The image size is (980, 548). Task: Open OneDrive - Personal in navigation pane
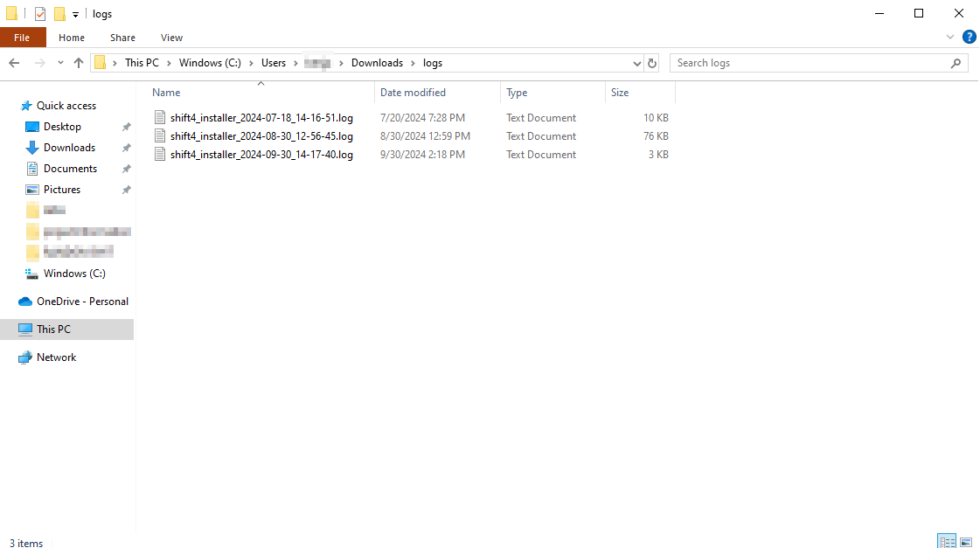82,302
